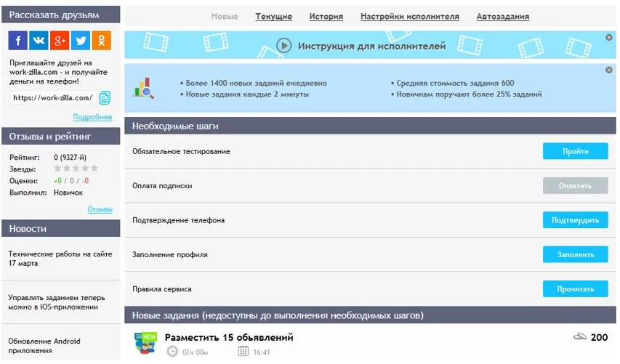Viewport: 620px width, 364px height.
Task: Click the Отзывы и рейтинг panel header
Action: [x=61, y=137]
